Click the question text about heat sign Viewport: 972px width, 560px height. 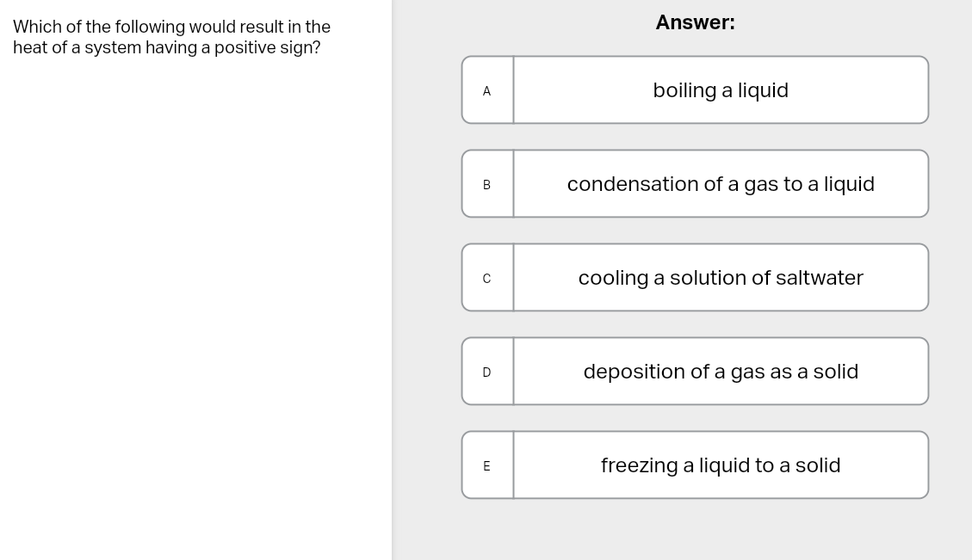click(x=171, y=37)
